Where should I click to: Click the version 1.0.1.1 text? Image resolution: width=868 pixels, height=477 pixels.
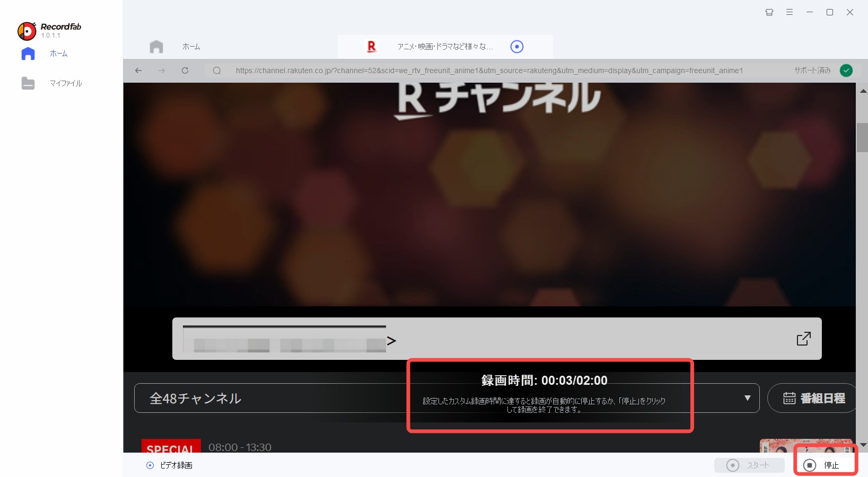point(50,36)
